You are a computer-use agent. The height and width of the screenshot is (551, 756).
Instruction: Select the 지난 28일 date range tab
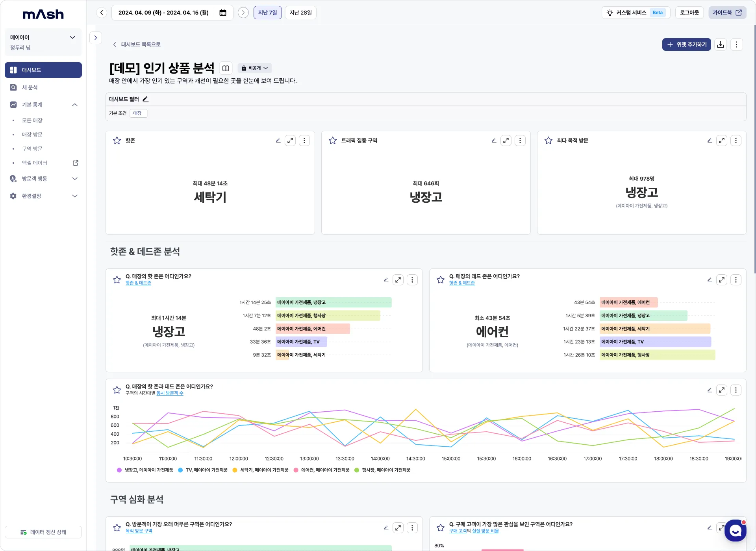tap(300, 13)
